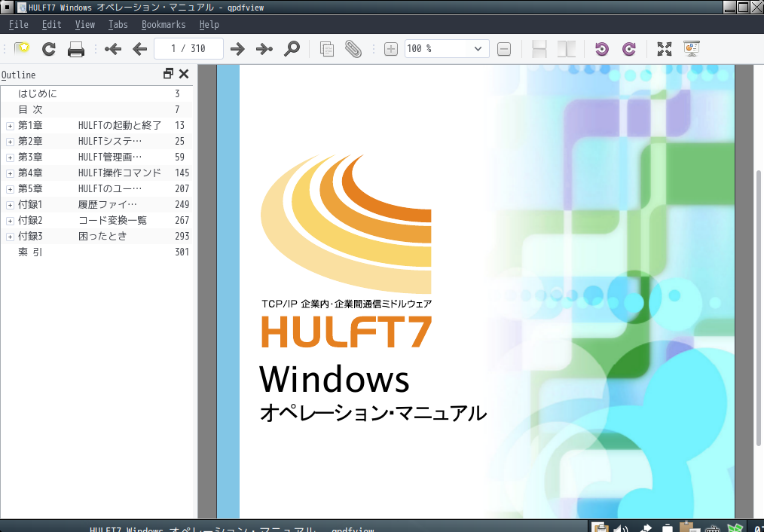
Task: Expand the 第5章 outline entry
Action: pos(10,189)
